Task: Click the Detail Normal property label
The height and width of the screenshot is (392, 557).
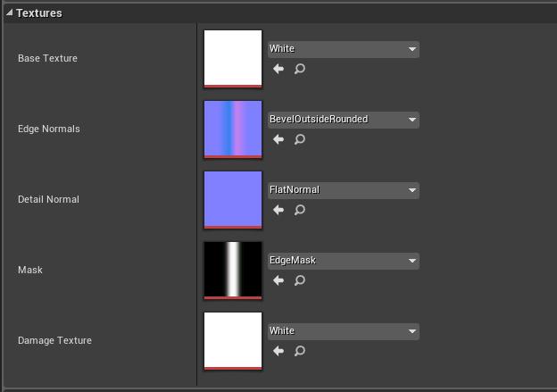Action: [48, 199]
